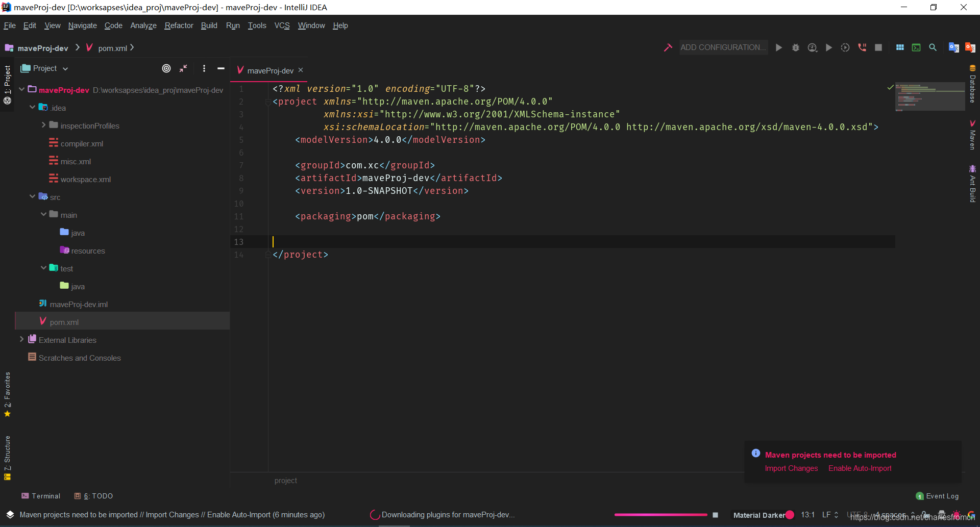Collapse the test folder node

coord(43,268)
